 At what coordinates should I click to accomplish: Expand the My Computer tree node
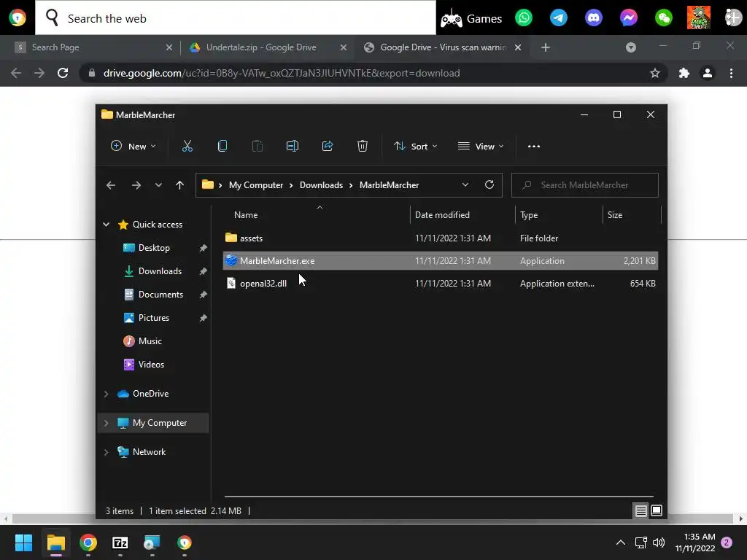(107, 423)
